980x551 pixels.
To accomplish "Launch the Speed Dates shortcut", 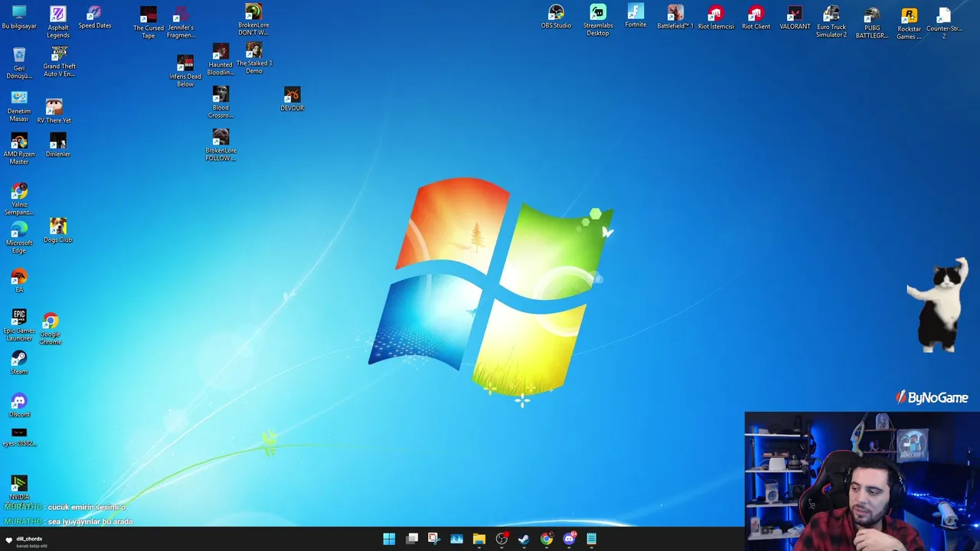I will coord(94,17).
